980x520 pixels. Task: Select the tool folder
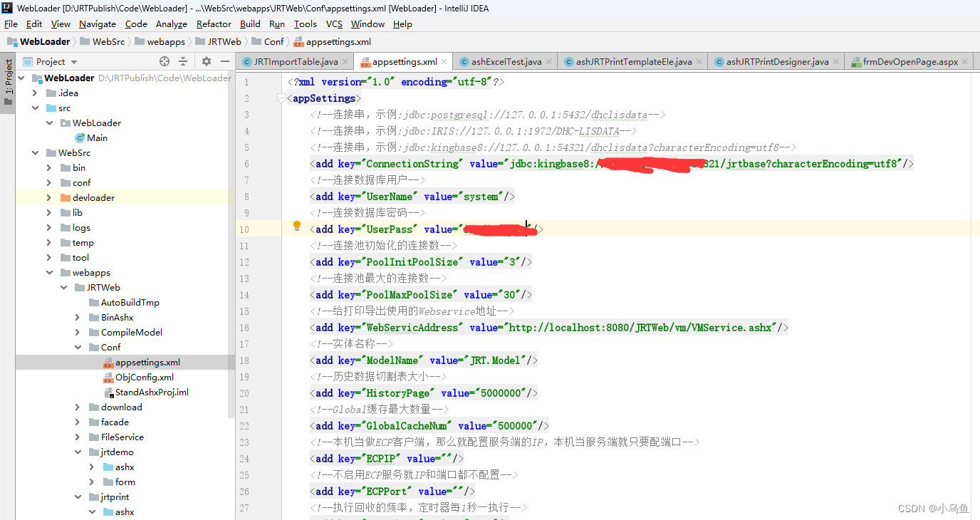75,257
